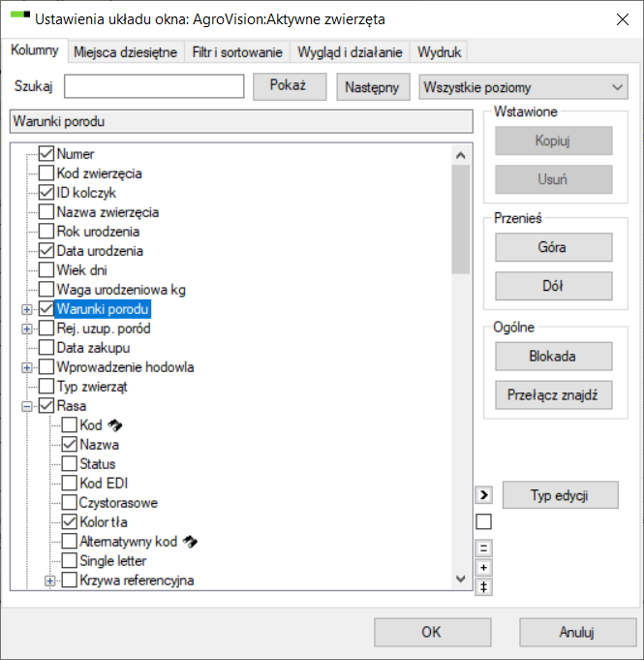Check the Status checkbox under Rasa

pos(70,463)
